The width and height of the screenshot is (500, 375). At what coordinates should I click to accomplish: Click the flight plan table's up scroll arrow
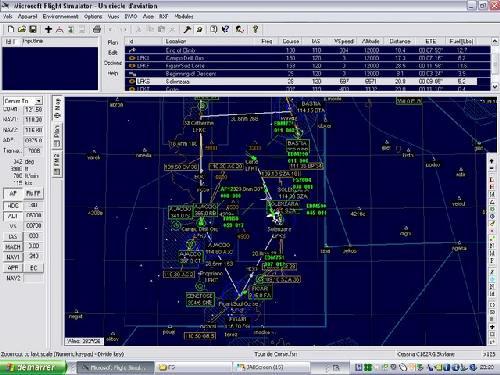495,41
